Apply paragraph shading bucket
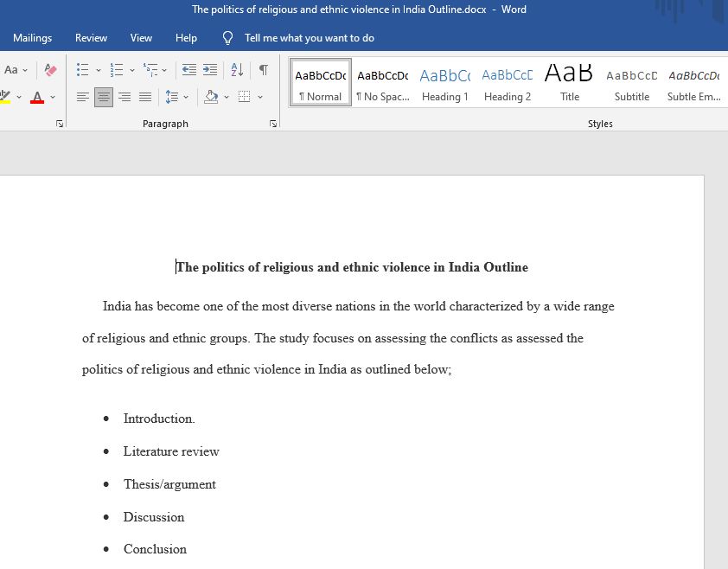This screenshot has height=569, width=728. tap(211, 97)
